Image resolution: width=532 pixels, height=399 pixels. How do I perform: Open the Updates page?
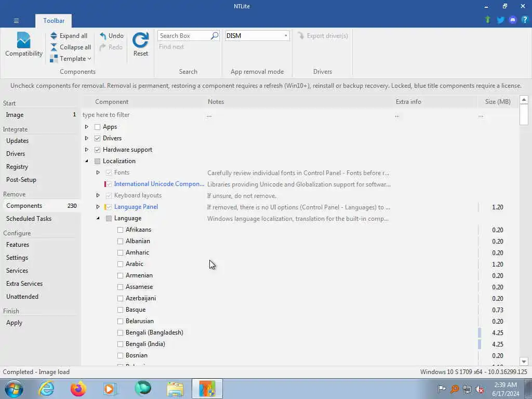click(x=41, y=141)
